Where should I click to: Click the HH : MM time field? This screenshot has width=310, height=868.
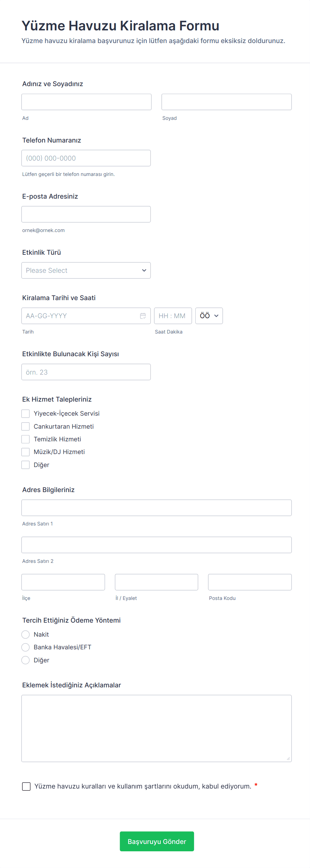tap(173, 316)
